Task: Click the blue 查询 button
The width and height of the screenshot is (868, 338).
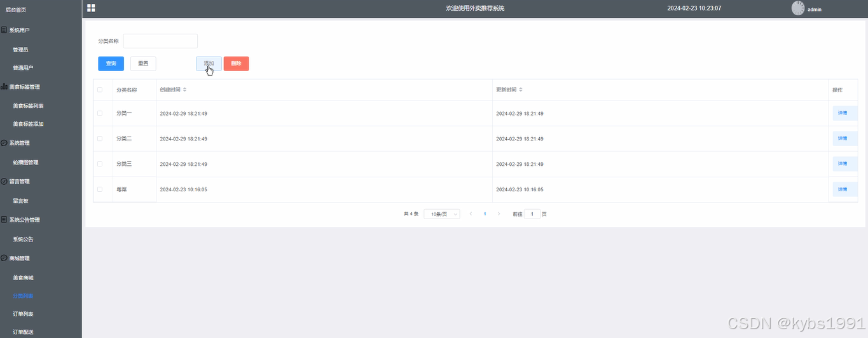Action: (111, 64)
